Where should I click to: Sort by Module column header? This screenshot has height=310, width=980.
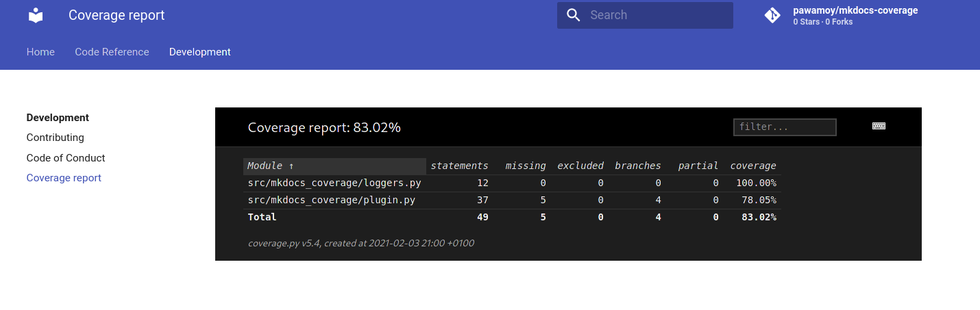click(x=334, y=166)
